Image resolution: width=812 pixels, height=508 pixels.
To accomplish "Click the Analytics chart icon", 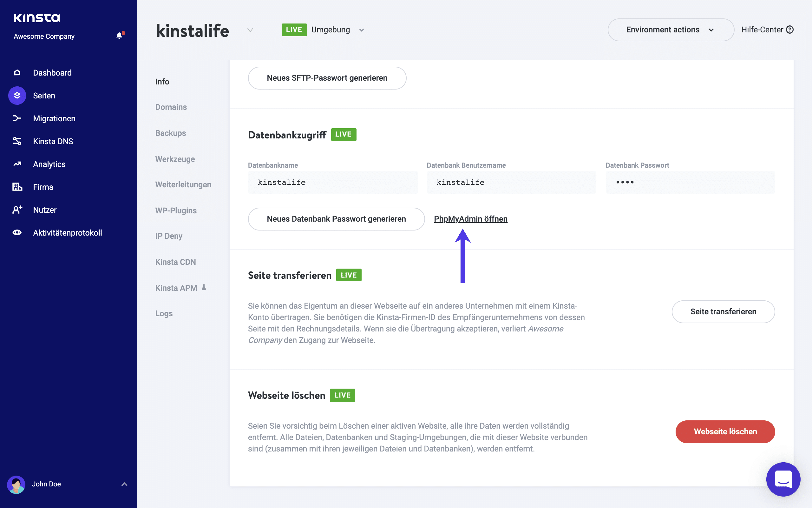I will pyautogui.click(x=17, y=164).
